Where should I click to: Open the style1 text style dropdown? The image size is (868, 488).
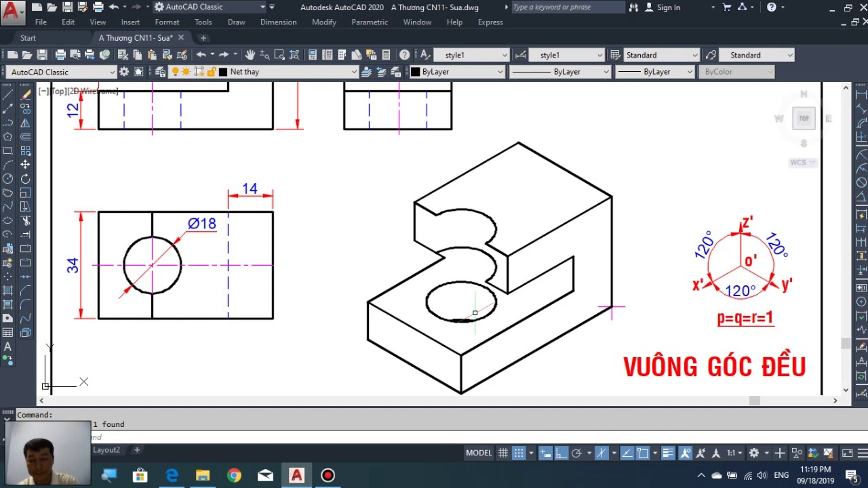473,55
